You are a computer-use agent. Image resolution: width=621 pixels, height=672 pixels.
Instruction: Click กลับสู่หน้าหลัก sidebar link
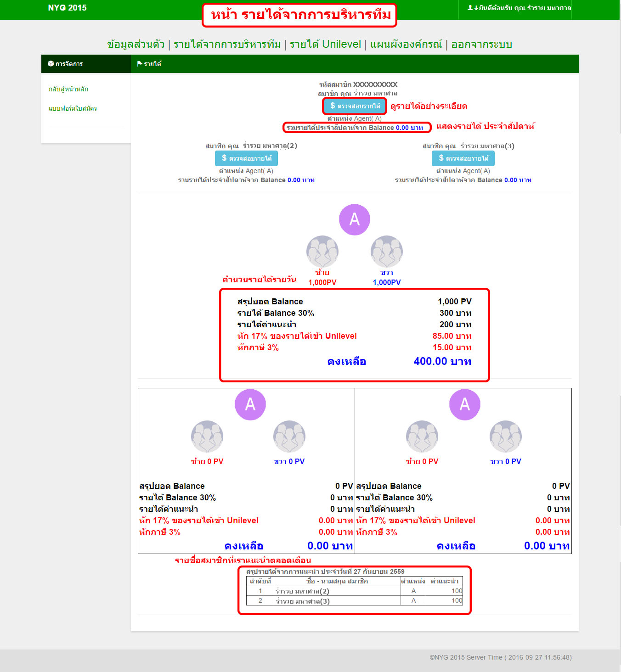[x=68, y=89]
